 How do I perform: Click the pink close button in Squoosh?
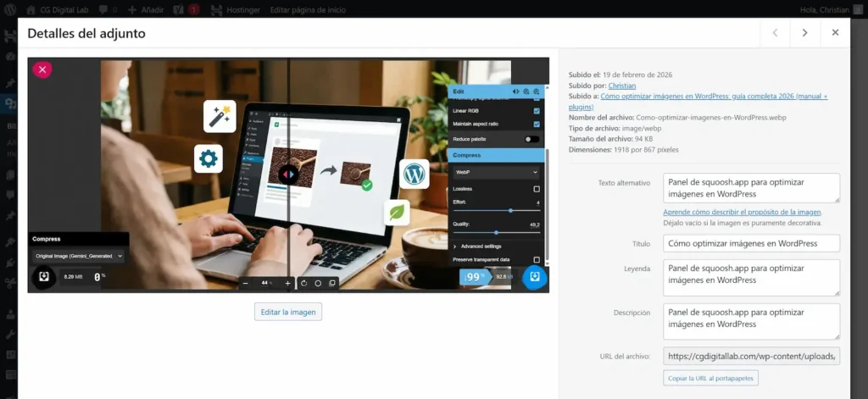(42, 70)
